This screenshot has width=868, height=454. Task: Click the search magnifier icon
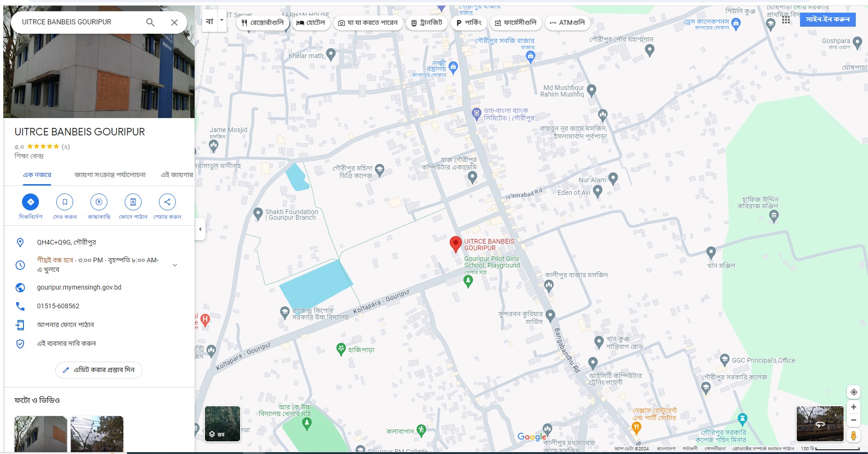[x=151, y=22]
